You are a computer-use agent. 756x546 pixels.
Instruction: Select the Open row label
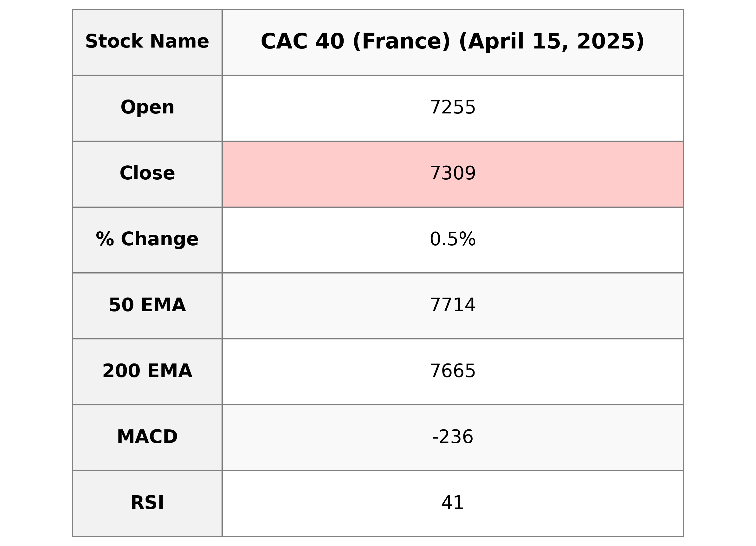147,108
